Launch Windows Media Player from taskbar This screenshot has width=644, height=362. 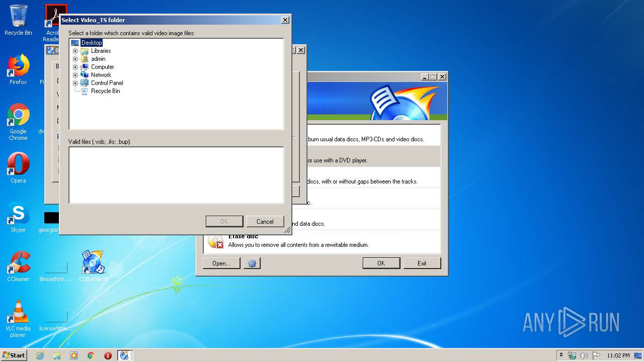pyautogui.click(x=74, y=355)
